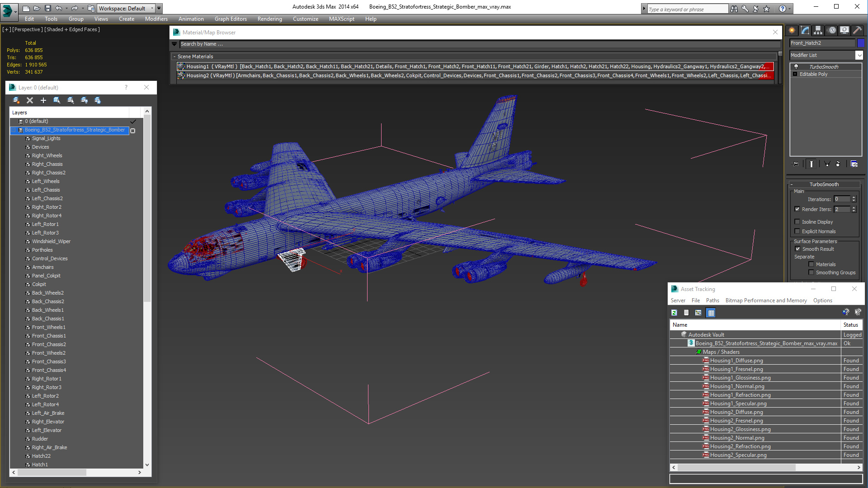
Task: Click the Tree View icon in Asset Tracking
Action: (x=698, y=313)
